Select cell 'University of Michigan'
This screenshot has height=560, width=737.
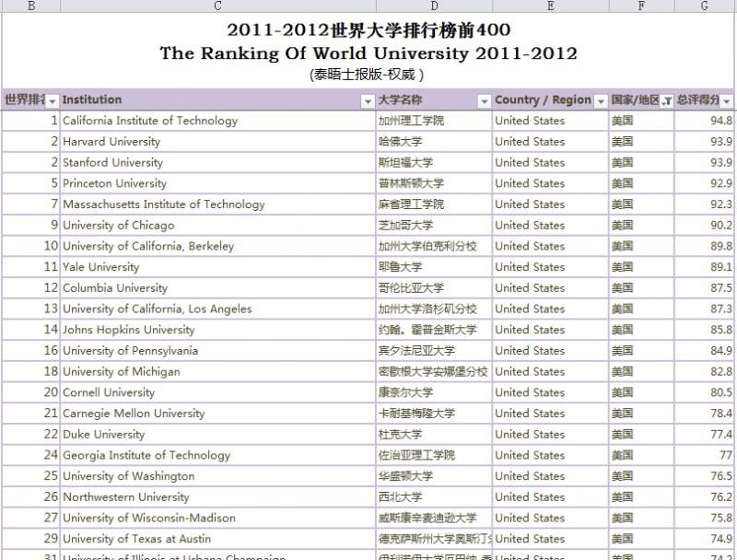coord(218,371)
